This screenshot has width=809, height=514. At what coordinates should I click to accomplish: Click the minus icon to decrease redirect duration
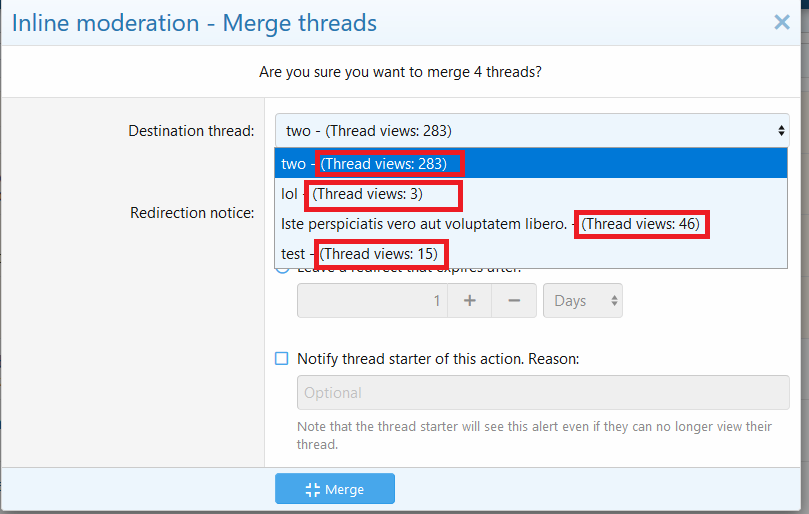coord(514,301)
